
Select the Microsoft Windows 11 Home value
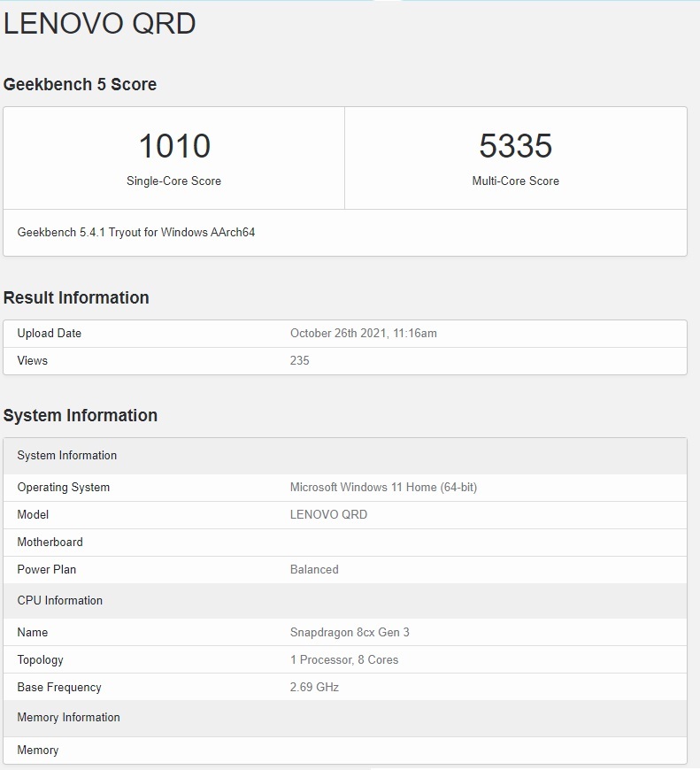(x=383, y=488)
